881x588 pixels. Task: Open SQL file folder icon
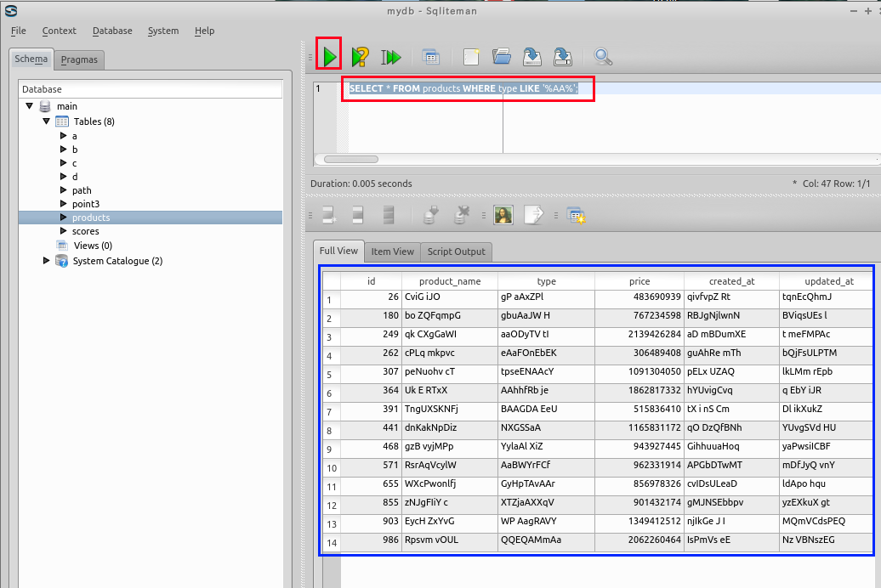[502, 57]
